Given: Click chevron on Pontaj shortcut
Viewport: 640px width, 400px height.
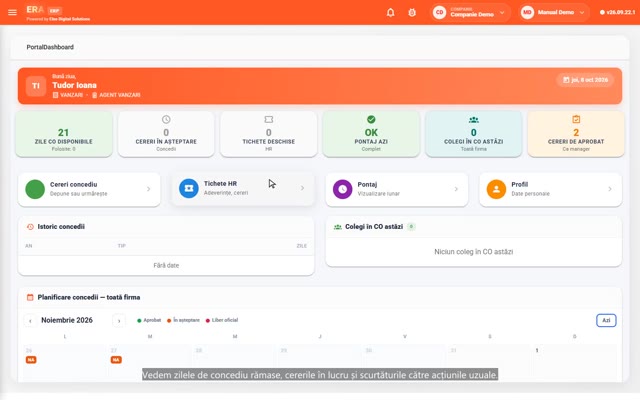Looking at the screenshot, I should pyautogui.click(x=456, y=189).
